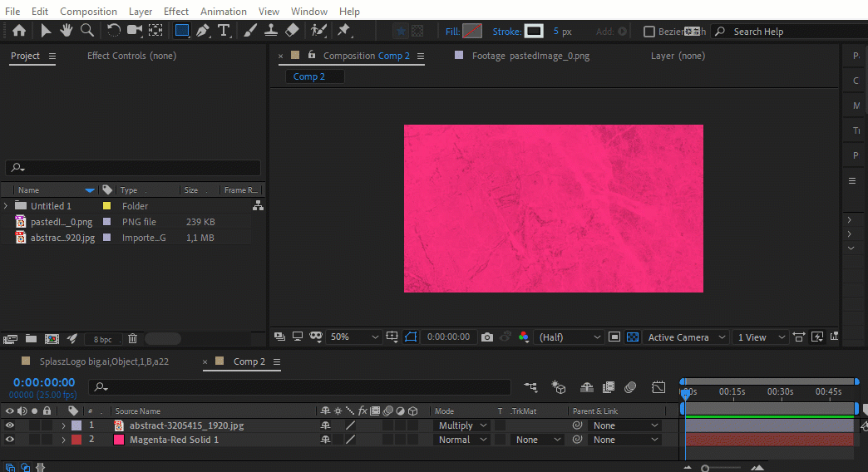868x472 pixels.
Task: Toggle Frame Blending for timeline layers
Action: coord(609,387)
